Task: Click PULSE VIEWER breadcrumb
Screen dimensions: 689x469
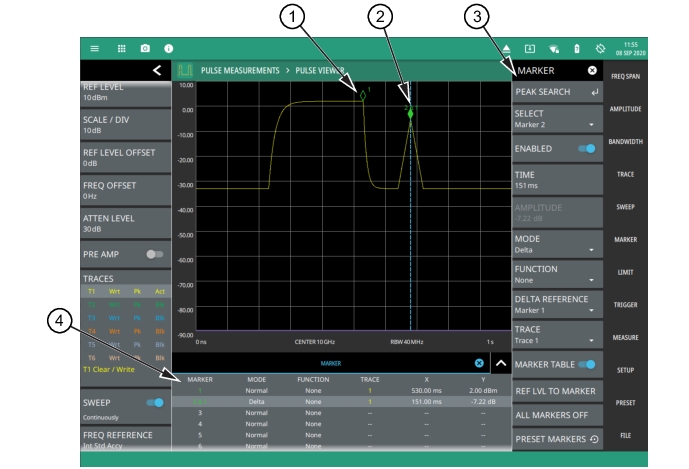Action: 320,70
